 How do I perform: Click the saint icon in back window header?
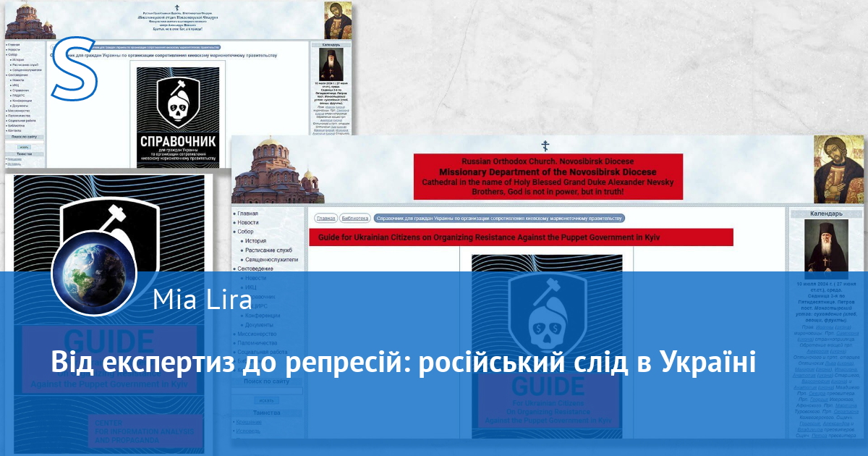click(338, 20)
